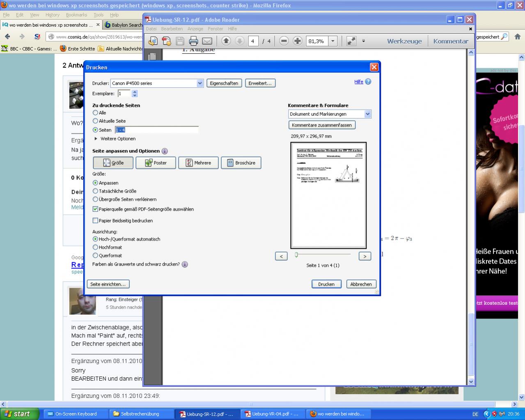The image size is (525, 420).
Task: Click info icon next to Farben als Grauwerte
Action: click(x=185, y=264)
